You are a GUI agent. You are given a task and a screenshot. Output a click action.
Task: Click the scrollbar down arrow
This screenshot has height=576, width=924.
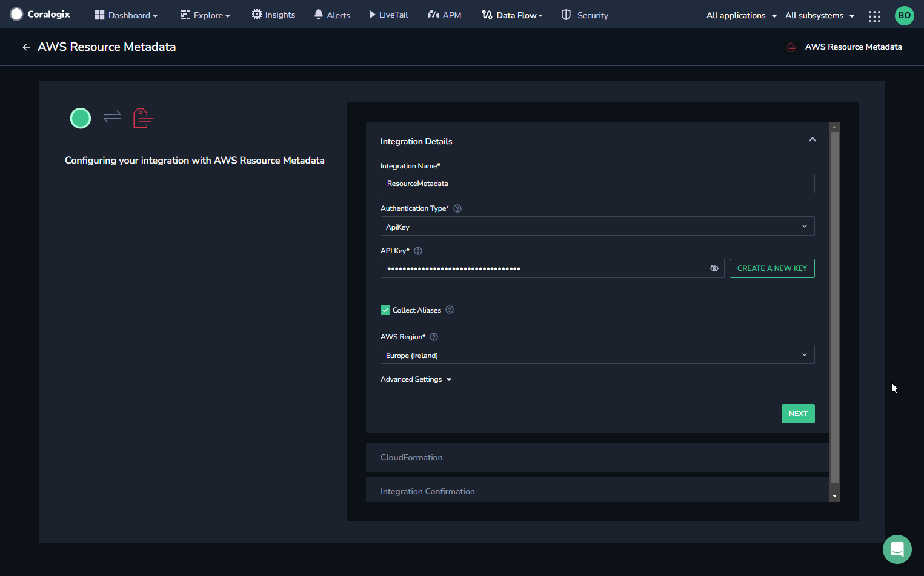[x=834, y=496]
